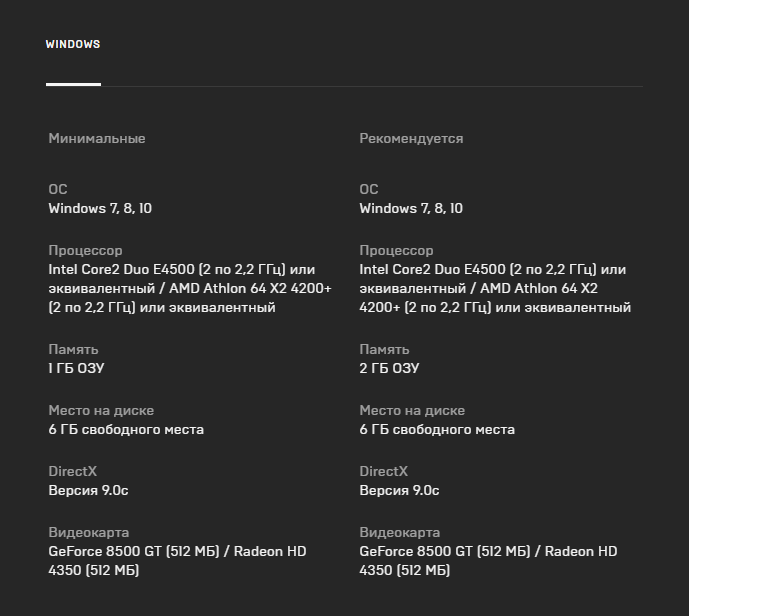Click the minimum Место на диске label
Image resolution: width=768 pixels, height=616 pixels.
coord(101,410)
